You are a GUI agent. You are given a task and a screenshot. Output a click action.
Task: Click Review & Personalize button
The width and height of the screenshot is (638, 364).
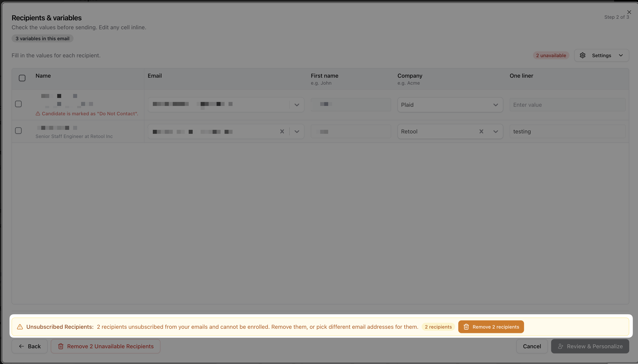[590, 346]
